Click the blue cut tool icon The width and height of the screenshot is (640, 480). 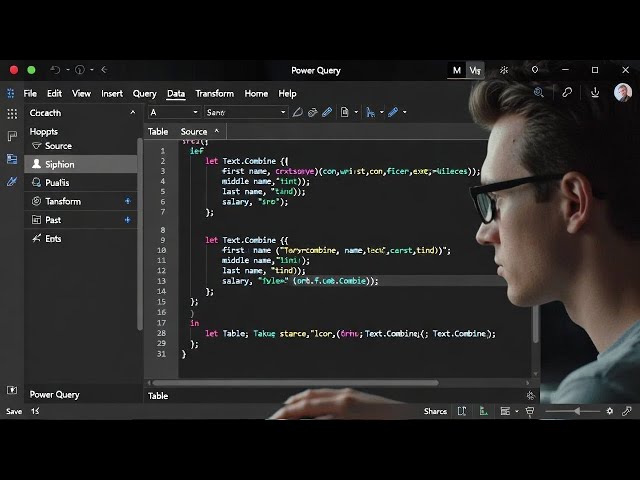point(371,112)
